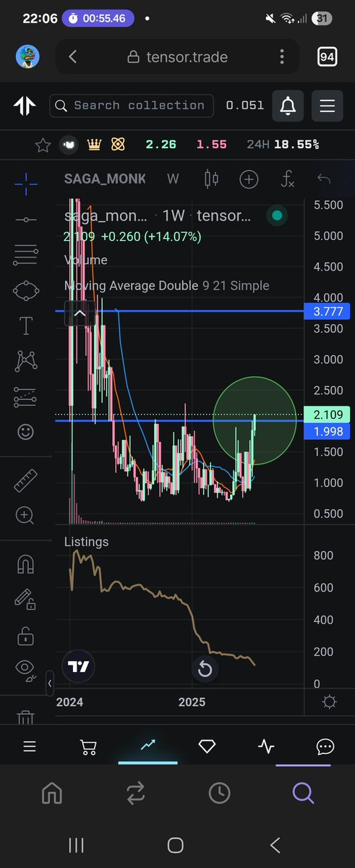Screen dimensions: 355x868
Task: Open the browser history clock
Action: tap(219, 793)
